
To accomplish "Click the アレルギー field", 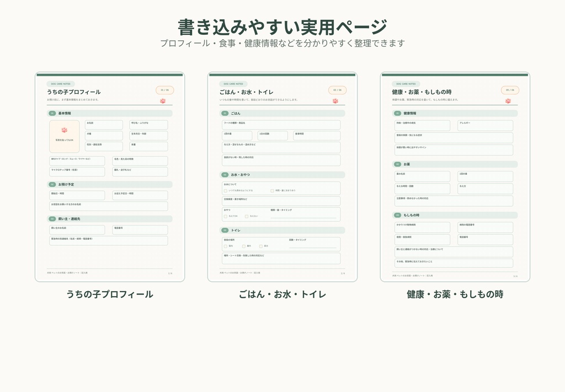I will click(486, 126).
